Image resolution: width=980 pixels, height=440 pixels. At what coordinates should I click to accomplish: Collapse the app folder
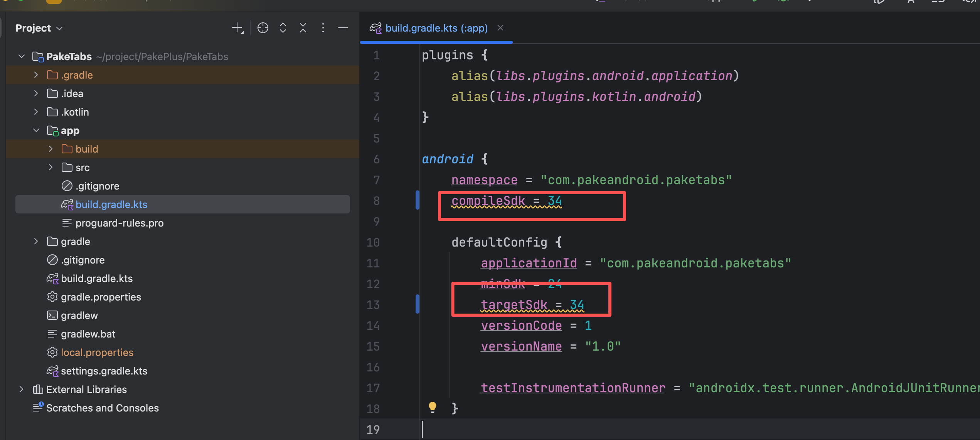36,130
